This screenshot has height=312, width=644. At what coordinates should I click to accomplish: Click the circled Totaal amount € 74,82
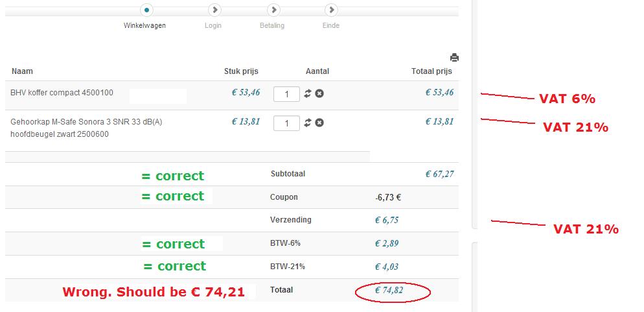[389, 291]
